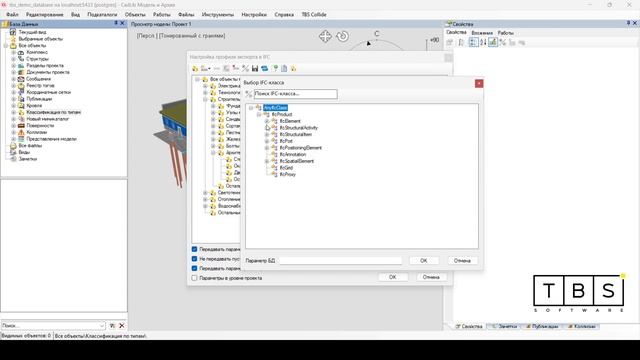This screenshot has width=640, height=360.
Task: Select Текущий вид in database tree
Action: pos(32,32)
